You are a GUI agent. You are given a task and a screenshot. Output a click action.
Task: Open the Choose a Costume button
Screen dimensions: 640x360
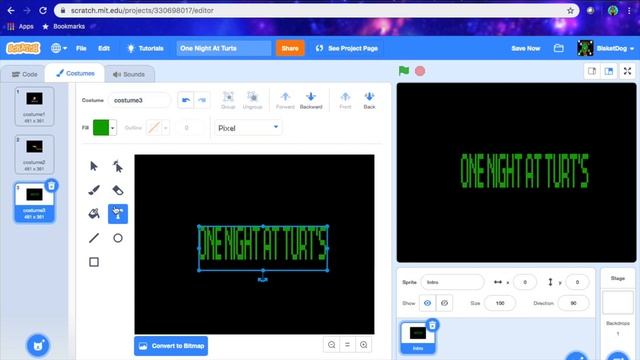pyautogui.click(x=38, y=345)
